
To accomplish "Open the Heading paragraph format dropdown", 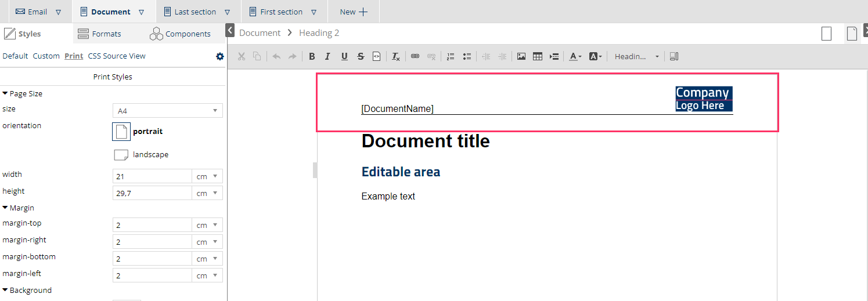I will pyautogui.click(x=637, y=57).
